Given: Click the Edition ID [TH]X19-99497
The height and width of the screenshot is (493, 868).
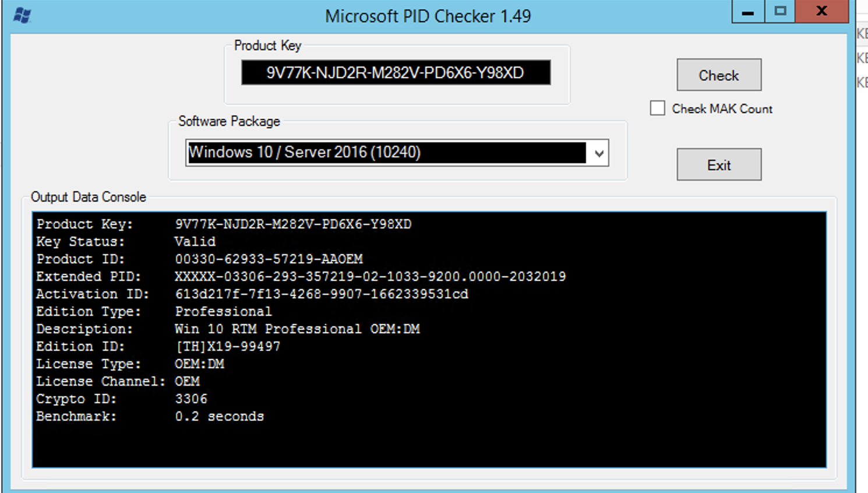Looking at the screenshot, I should click(228, 346).
